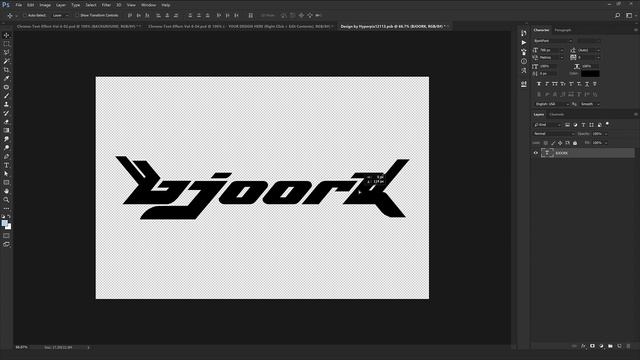640x360 pixels.
Task: Open the Image menu
Action: click(x=45, y=5)
